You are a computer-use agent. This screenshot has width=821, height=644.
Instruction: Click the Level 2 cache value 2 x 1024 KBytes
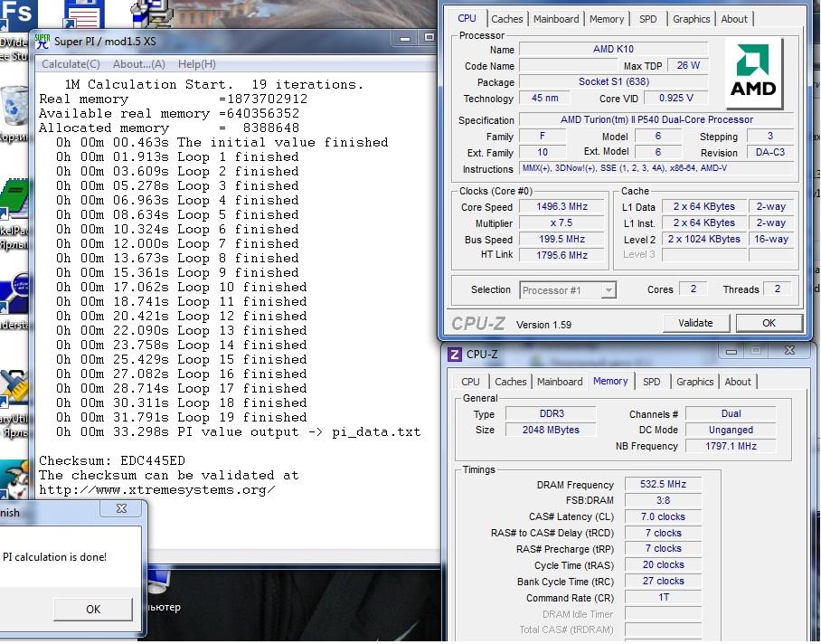(x=703, y=239)
